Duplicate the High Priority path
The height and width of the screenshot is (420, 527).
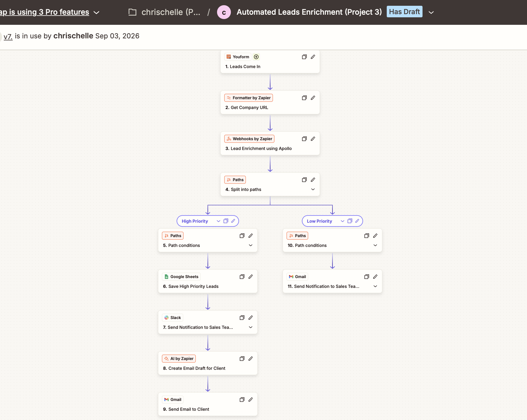226,221
